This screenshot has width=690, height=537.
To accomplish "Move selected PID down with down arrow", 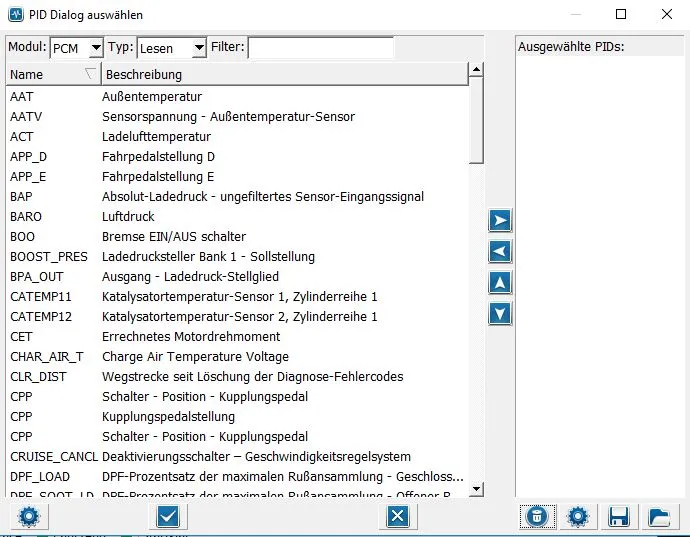I will click(x=500, y=313).
